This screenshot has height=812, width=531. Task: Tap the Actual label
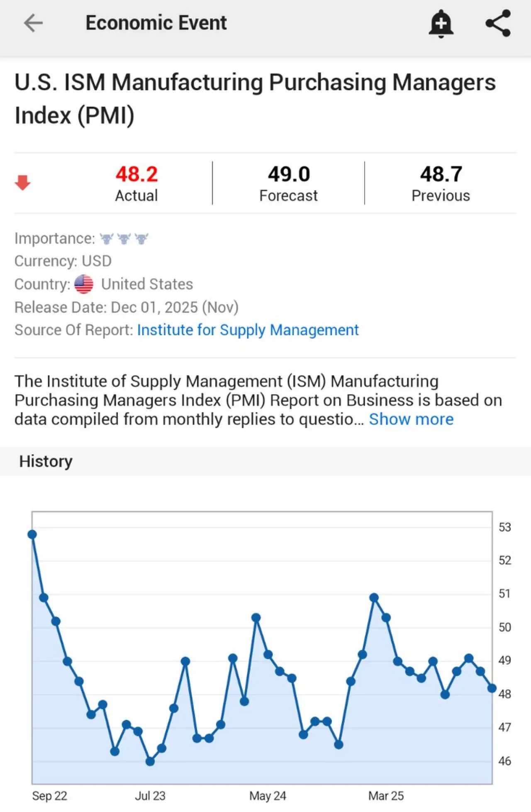[x=136, y=196]
